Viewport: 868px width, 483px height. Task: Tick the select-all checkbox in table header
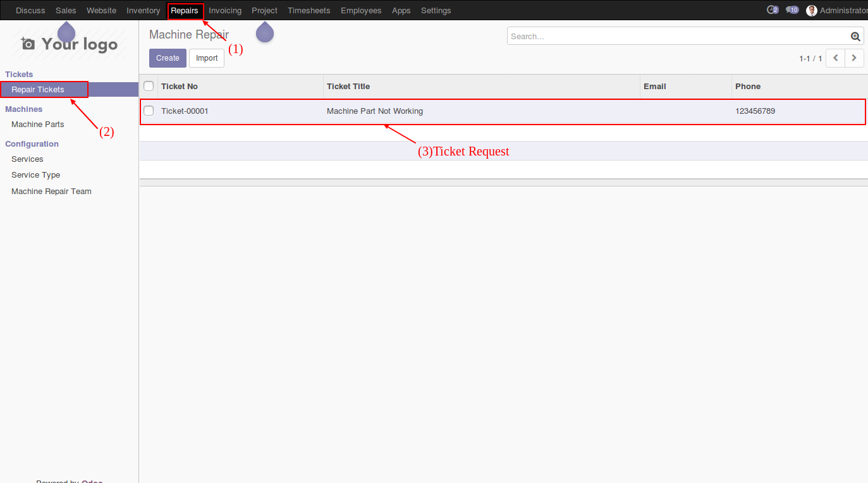point(149,86)
